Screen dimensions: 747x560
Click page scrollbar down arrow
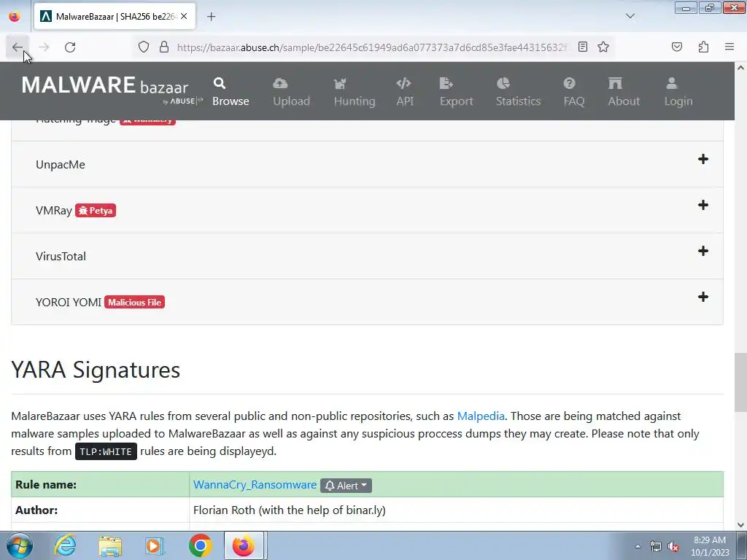741,524
